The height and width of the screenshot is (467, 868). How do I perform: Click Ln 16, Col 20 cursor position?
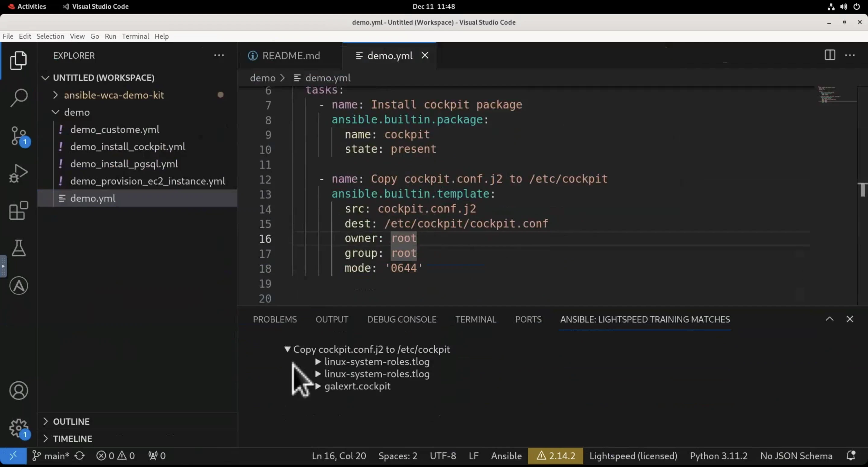tap(339, 456)
